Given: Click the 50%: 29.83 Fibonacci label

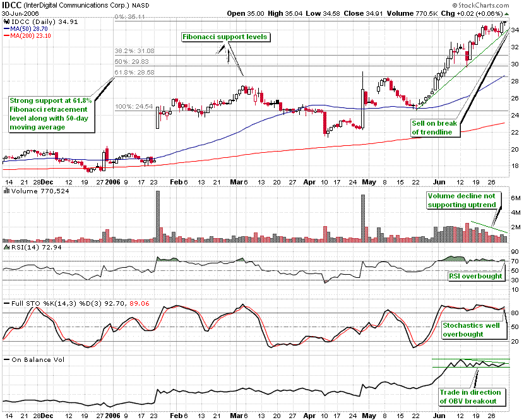Looking at the screenshot, I should pyautogui.click(x=131, y=61).
